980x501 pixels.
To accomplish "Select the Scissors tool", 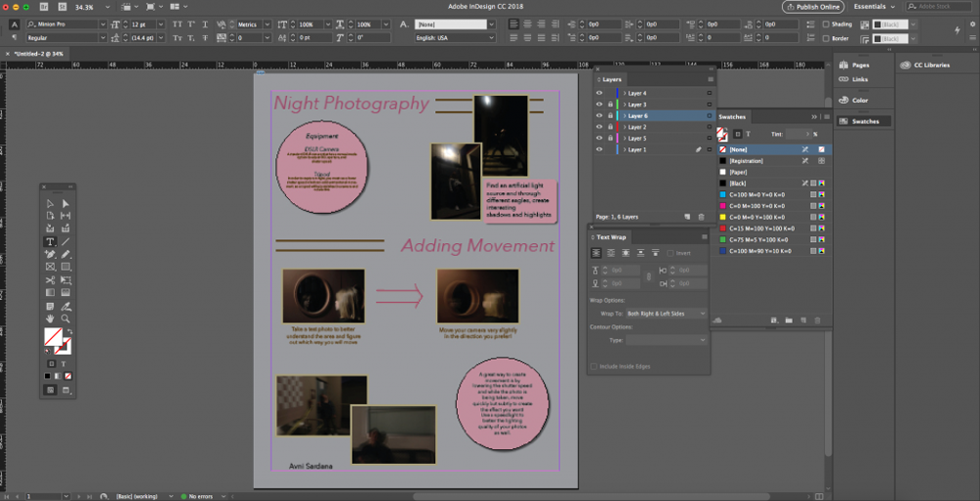I will pyautogui.click(x=50, y=280).
